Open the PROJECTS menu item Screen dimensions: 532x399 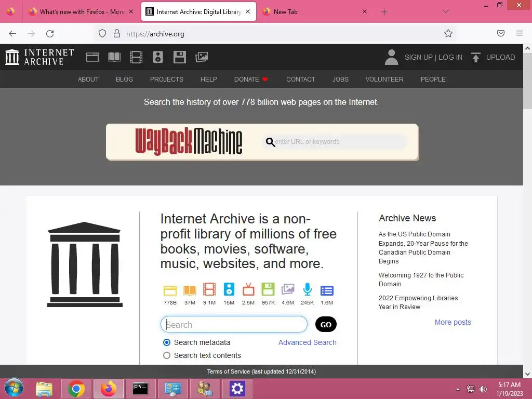(x=167, y=79)
